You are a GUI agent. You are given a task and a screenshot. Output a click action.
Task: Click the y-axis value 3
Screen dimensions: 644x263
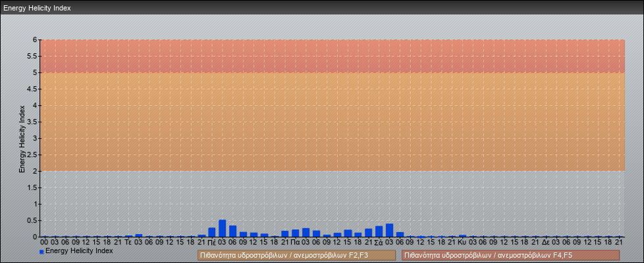36,138
